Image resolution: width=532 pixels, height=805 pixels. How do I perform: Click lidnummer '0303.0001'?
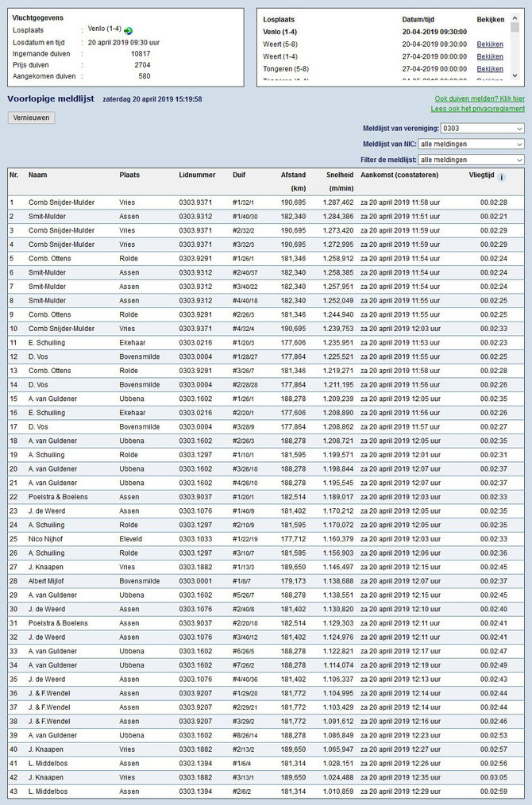[x=195, y=581]
